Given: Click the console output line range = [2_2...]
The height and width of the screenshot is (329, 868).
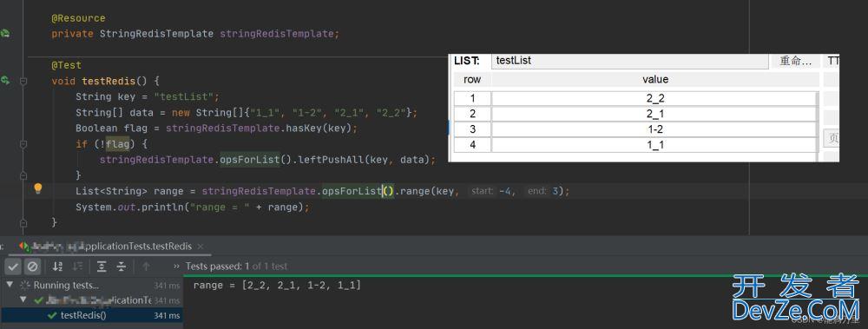Looking at the screenshot, I should [x=277, y=286].
